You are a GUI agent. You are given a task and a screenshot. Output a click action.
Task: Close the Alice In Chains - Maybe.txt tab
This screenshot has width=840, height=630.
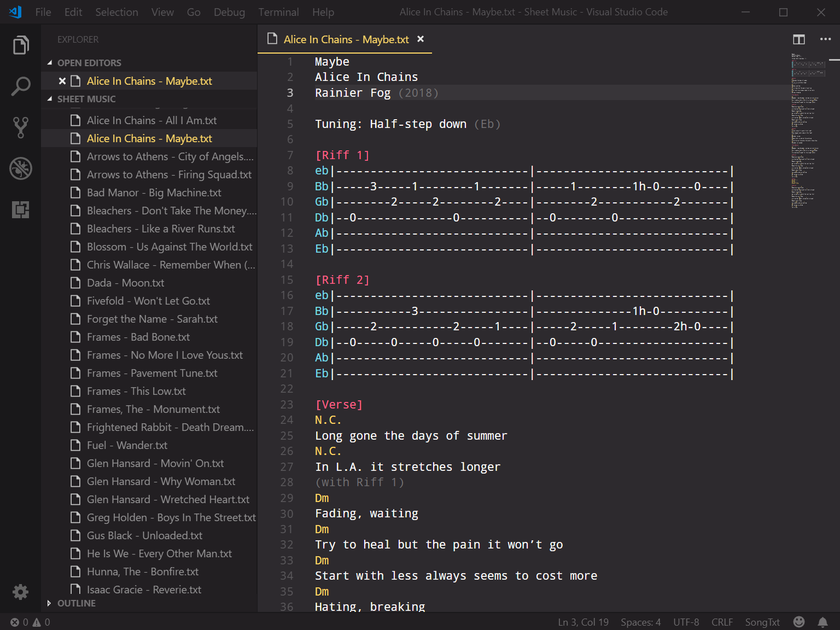click(x=421, y=39)
